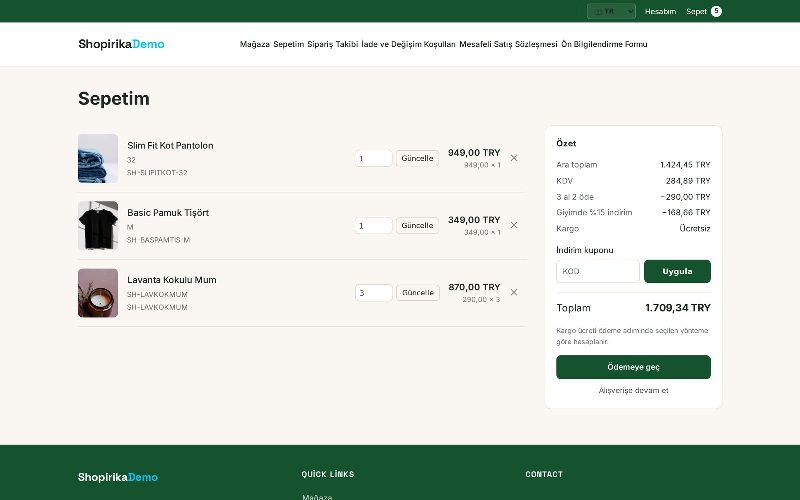Click Uygula to apply coupon
Image resolution: width=800 pixels, height=500 pixels.
point(677,271)
